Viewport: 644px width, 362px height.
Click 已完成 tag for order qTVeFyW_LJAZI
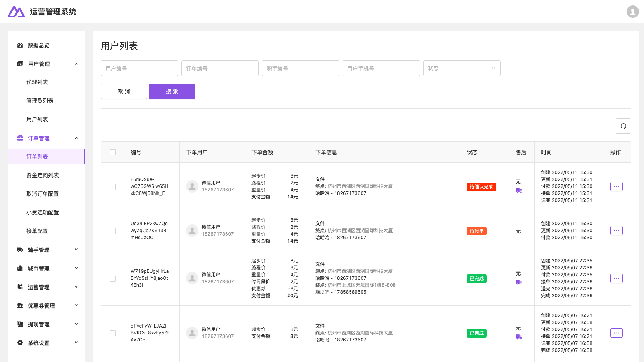coord(477,333)
